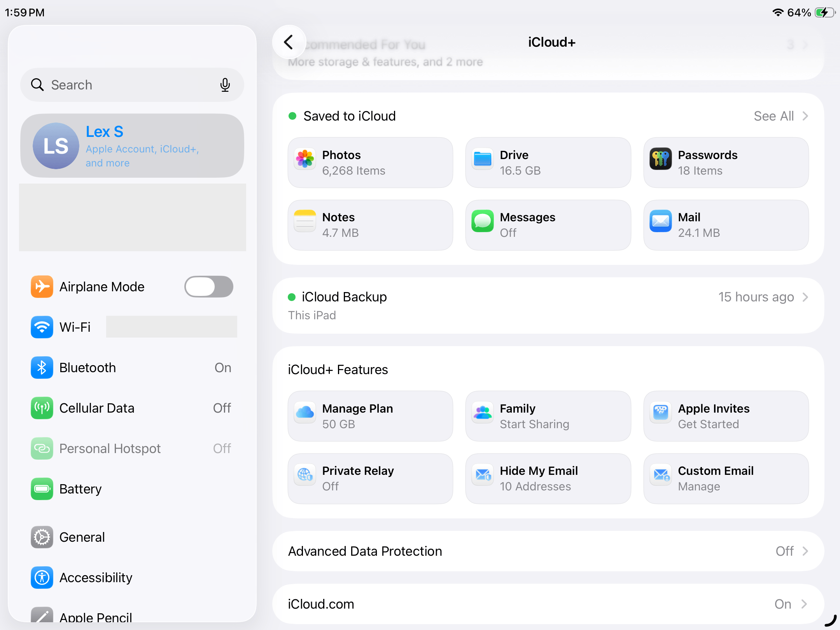Open the Drive folder icon
The width and height of the screenshot is (840, 630).
tap(483, 159)
